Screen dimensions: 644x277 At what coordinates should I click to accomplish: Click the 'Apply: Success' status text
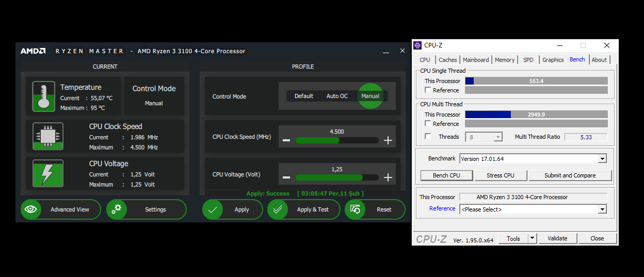point(268,193)
